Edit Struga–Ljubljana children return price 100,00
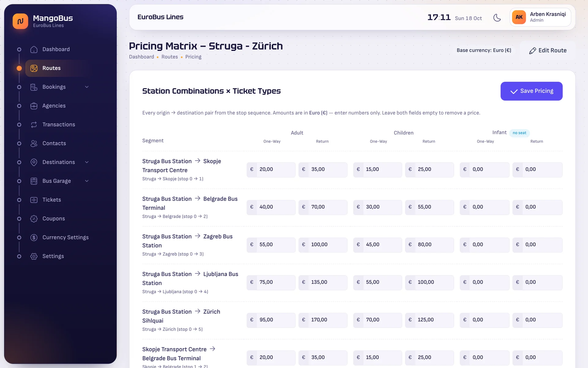588x368 pixels. (x=429, y=282)
